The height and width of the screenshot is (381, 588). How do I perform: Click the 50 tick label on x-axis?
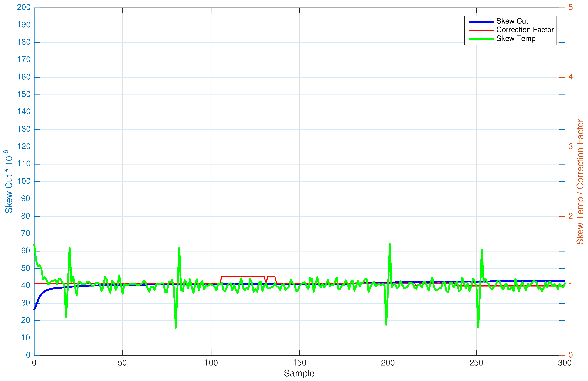click(122, 363)
